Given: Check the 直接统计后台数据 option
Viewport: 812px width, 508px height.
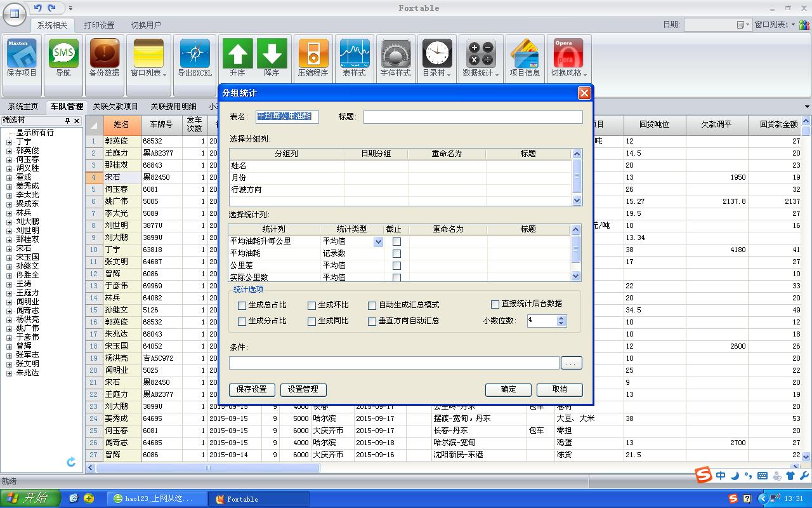Looking at the screenshot, I should (495, 304).
